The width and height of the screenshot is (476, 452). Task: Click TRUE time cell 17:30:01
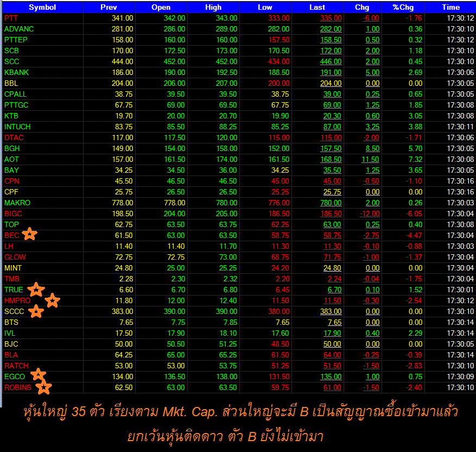pyautogui.click(x=460, y=290)
